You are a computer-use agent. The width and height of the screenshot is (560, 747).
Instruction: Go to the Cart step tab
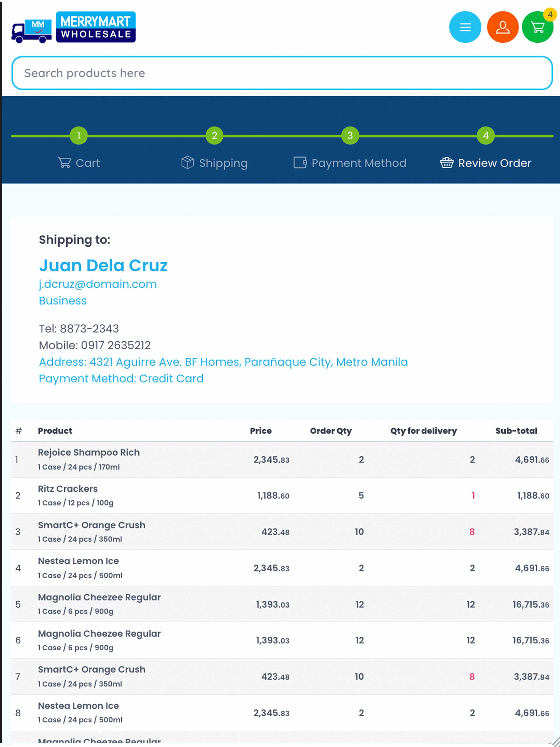tap(79, 163)
